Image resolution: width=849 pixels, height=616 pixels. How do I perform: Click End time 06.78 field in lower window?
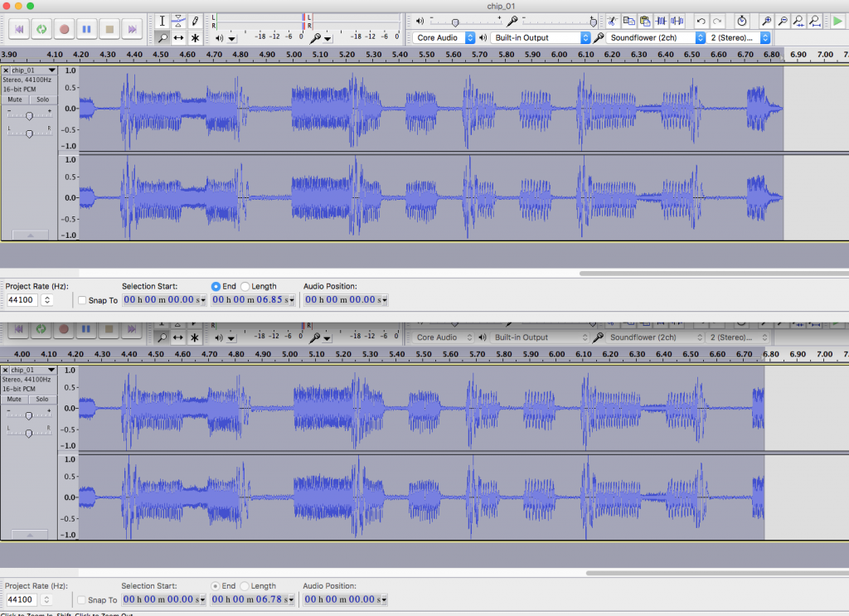pyautogui.click(x=252, y=599)
